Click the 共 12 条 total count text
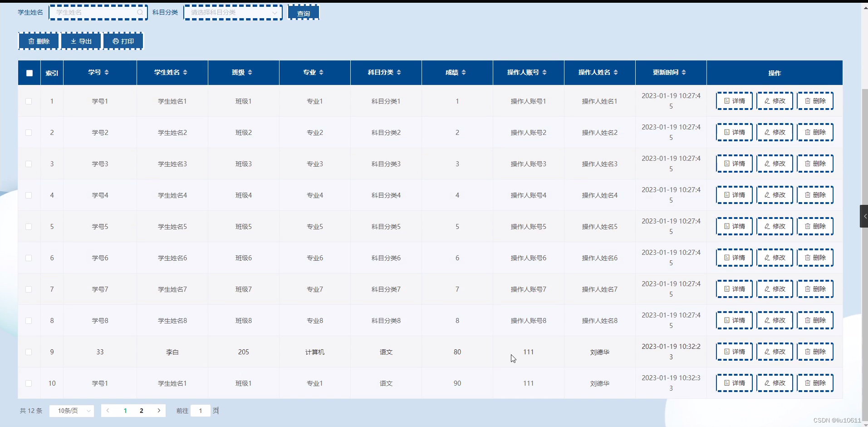The height and width of the screenshot is (427, 868). click(x=31, y=411)
